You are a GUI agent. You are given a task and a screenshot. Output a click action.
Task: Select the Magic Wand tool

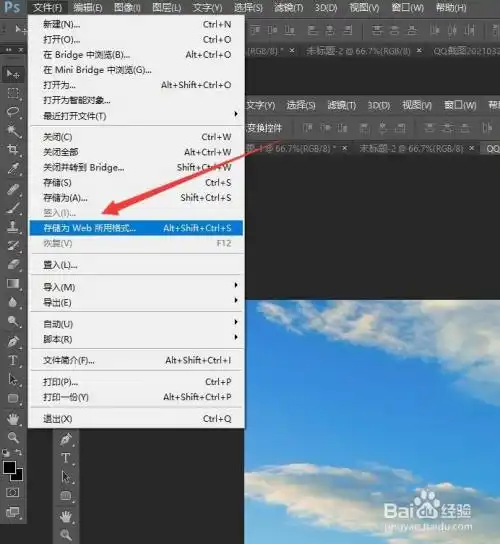point(13,131)
